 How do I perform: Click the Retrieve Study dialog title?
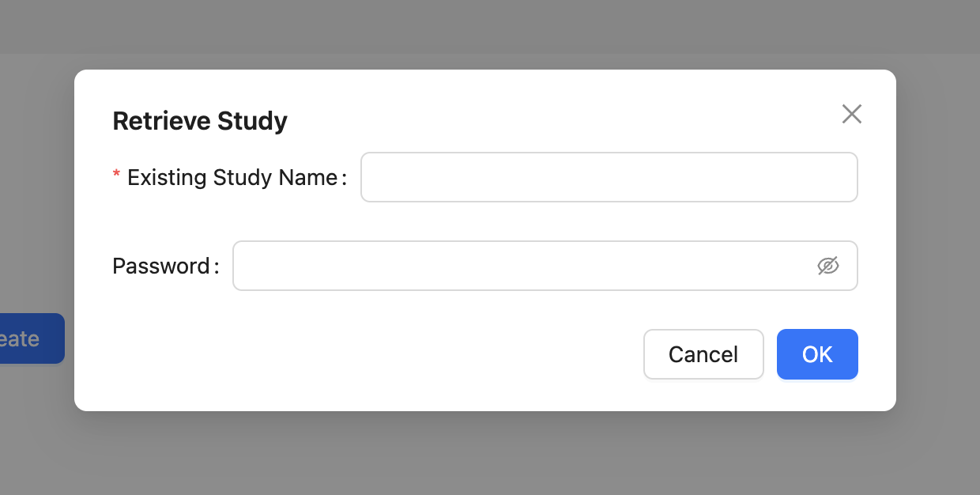tap(200, 120)
